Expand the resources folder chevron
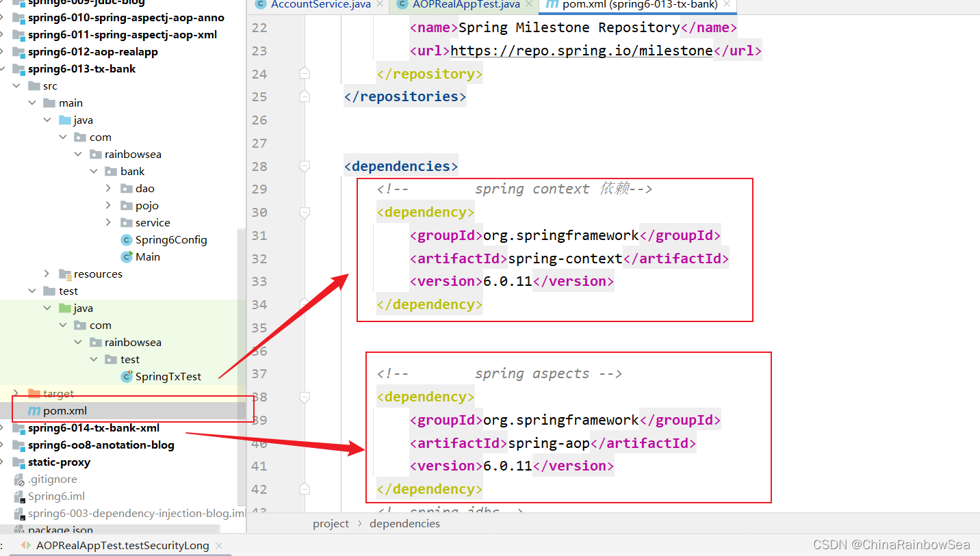980x556 pixels. [47, 274]
